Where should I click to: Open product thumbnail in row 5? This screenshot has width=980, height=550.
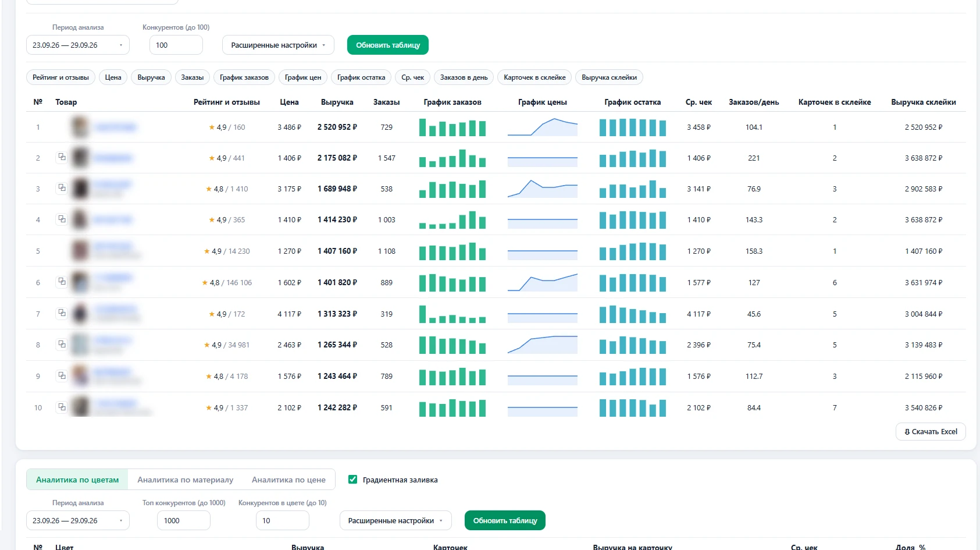[x=80, y=251]
